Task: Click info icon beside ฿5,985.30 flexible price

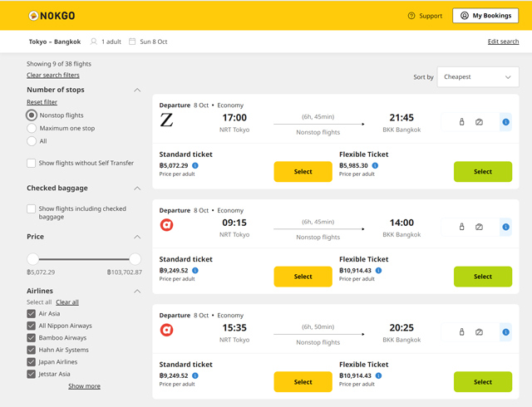Action: (x=375, y=165)
